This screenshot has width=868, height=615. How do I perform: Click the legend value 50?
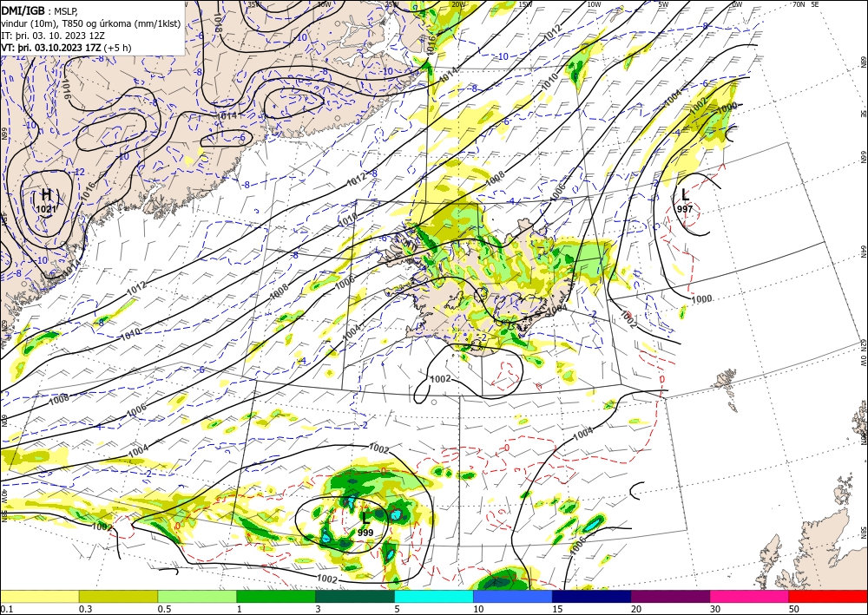click(794, 609)
